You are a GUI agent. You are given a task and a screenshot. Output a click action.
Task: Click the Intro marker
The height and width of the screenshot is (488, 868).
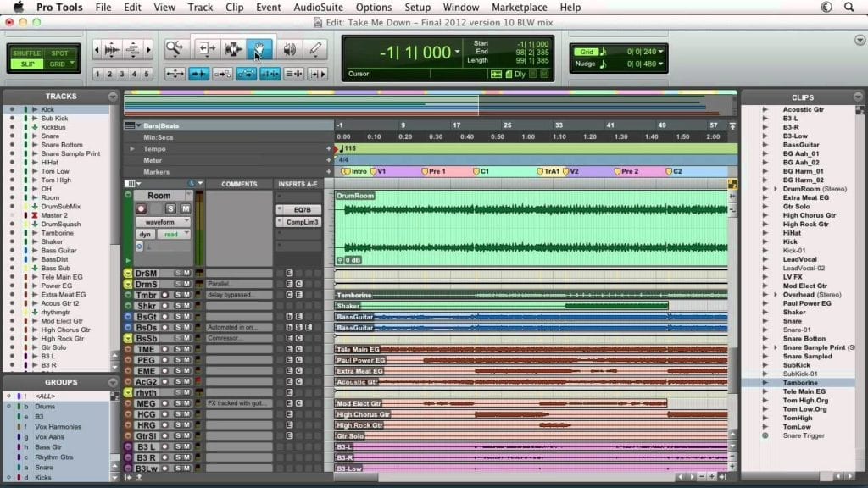[x=355, y=171]
